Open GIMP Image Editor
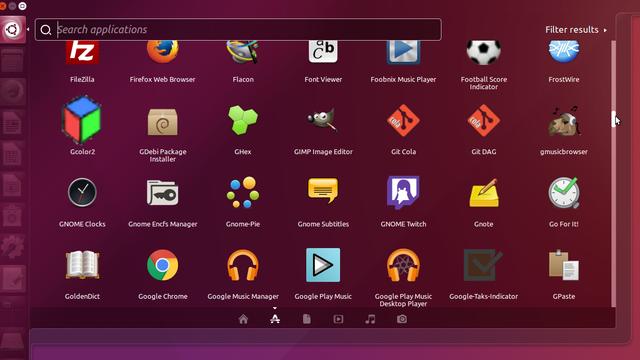The height and width of the screenshot is (360, 640). [323, 120]
